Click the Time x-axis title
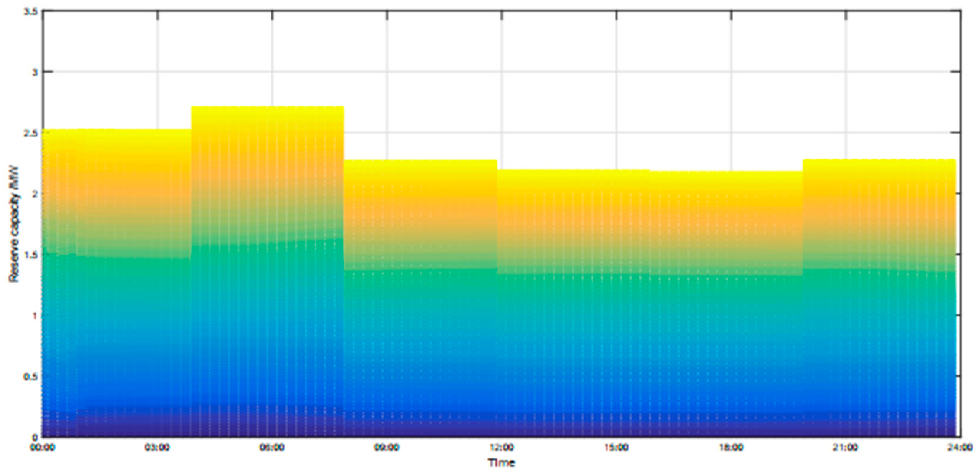Screen dimensions: 980x473 (502, 463)
